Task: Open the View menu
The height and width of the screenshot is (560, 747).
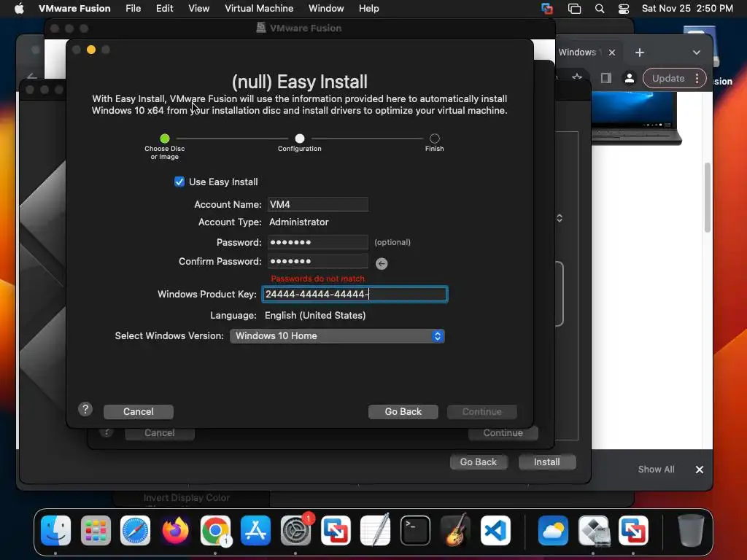Action: tap(198, 8)
